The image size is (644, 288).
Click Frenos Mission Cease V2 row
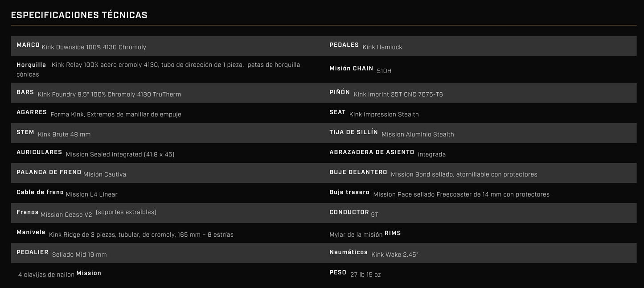(x=167, y=213)
